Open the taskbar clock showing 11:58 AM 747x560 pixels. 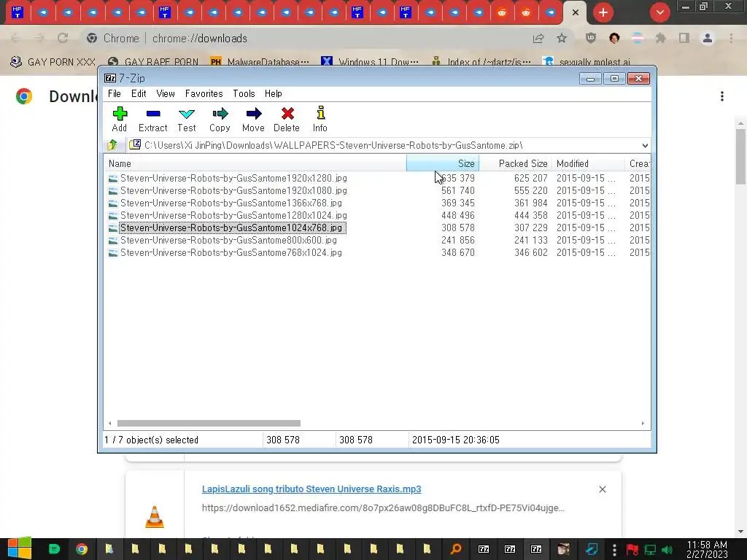707,549
